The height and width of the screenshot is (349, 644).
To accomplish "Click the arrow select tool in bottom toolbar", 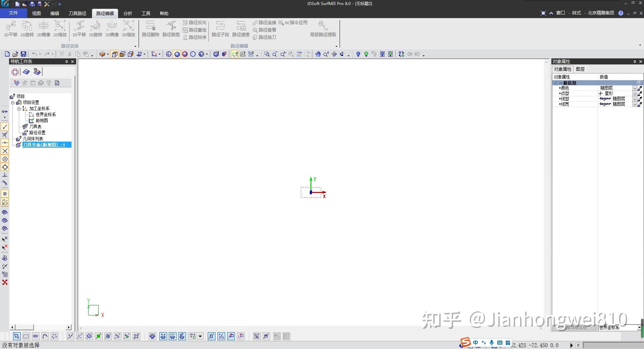I will pyautogui.click(x=16, y=336).
